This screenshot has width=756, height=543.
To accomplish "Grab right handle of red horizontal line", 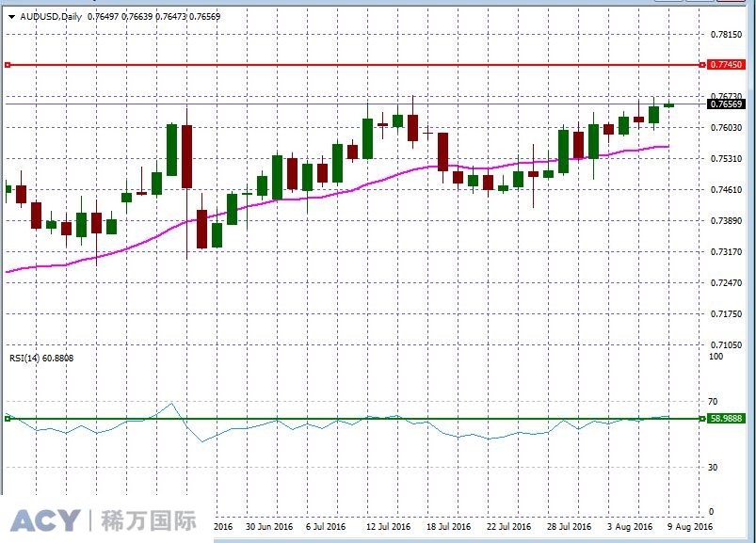I will click(x=702, y=65).
